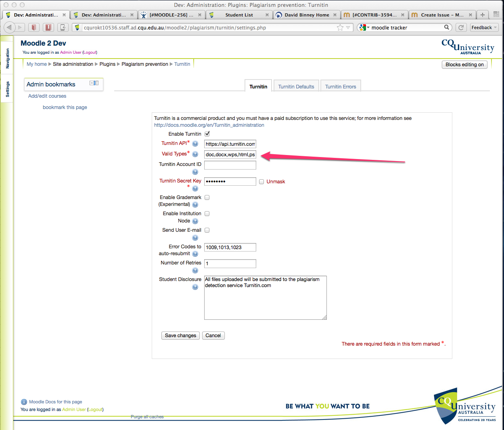Click the Moodle Docs info icon

24,402
